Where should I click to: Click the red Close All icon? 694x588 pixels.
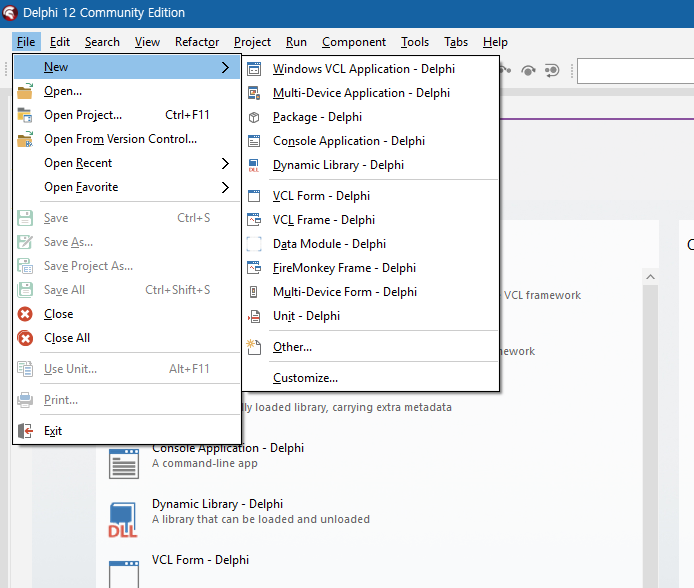coord(25,338)
